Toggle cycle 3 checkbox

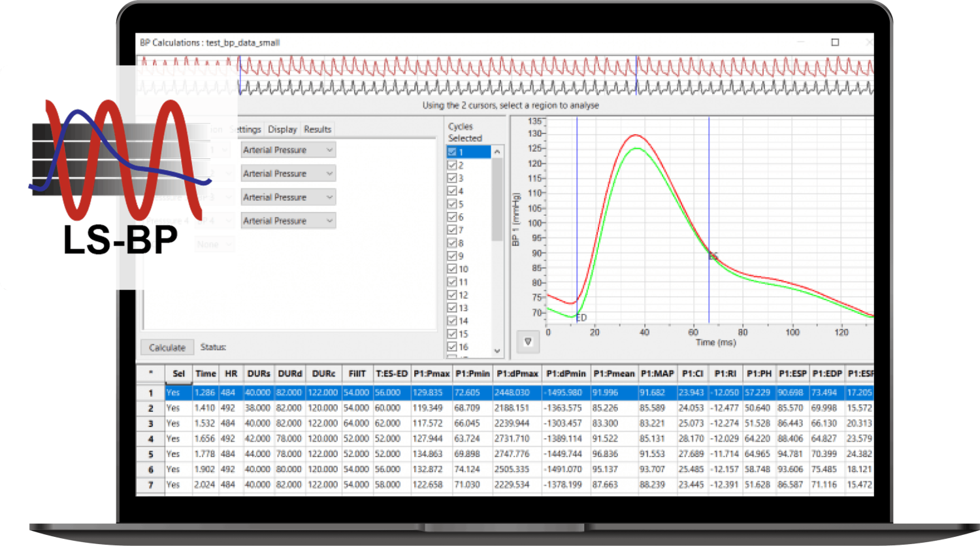click(x=452, y=178)
